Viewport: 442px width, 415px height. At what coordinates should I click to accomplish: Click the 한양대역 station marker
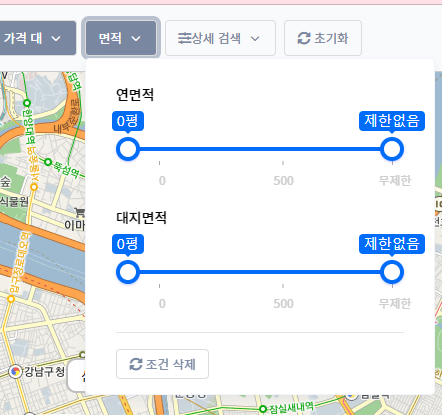click(x=27, y=103)
